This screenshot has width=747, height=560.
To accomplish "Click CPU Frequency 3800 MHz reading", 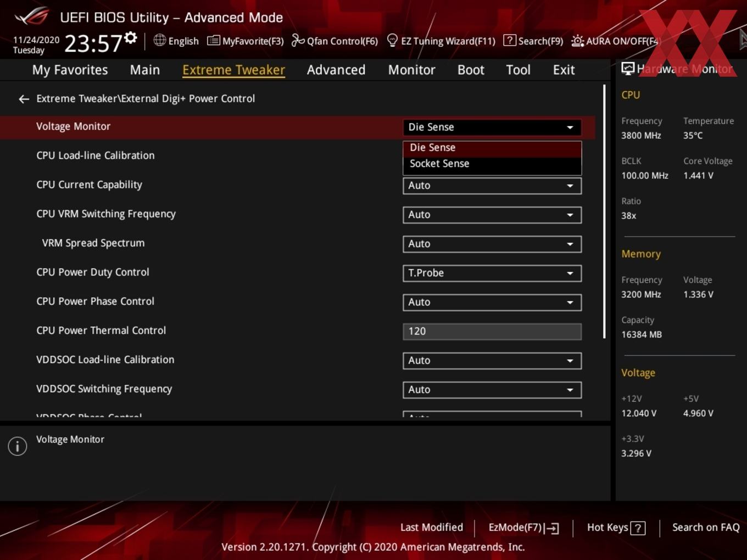I will 641,136.
